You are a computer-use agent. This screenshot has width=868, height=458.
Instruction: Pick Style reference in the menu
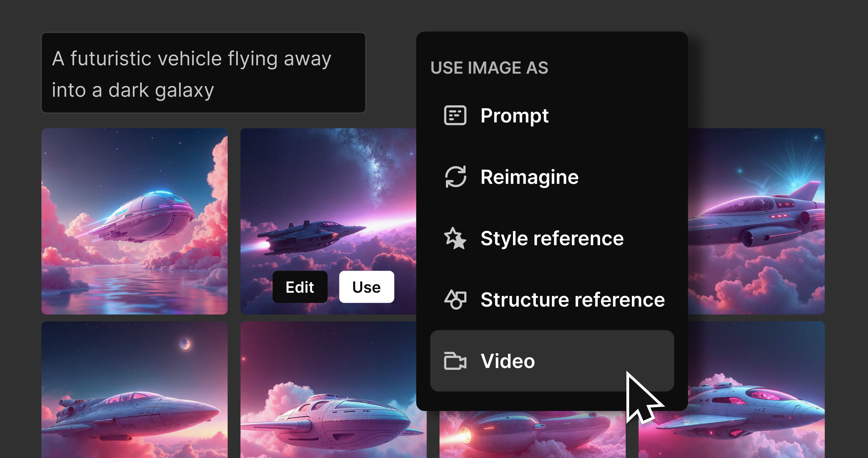click(552, 238)
